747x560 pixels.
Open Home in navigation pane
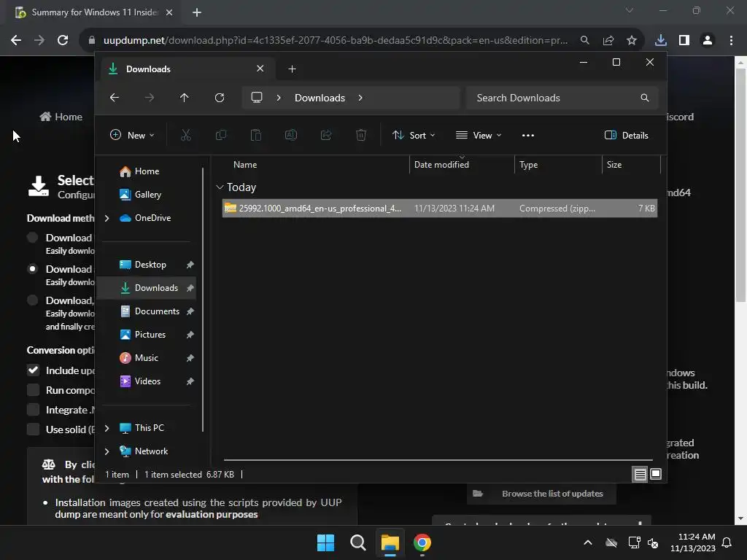tap(147, 171)
